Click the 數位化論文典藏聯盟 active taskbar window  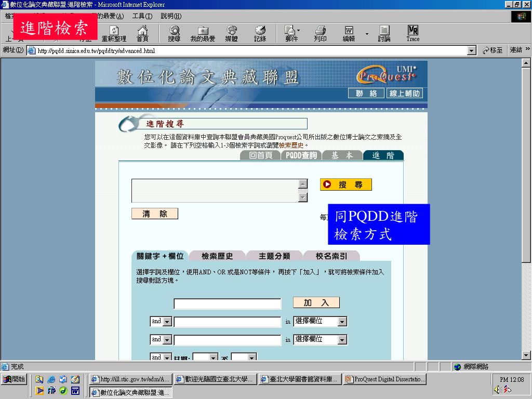(x=131, y=392)
